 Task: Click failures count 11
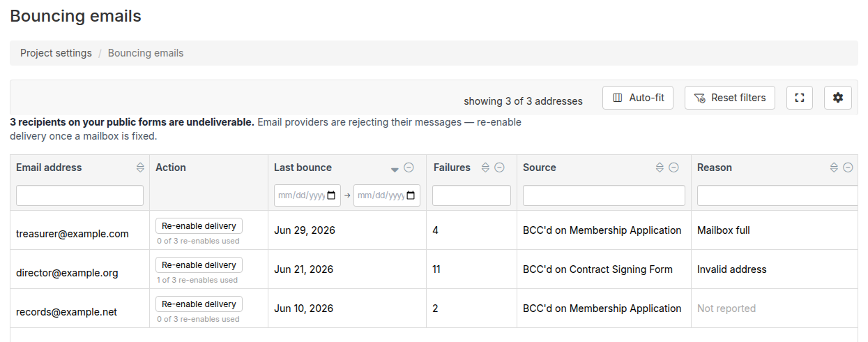pos(436,269)
